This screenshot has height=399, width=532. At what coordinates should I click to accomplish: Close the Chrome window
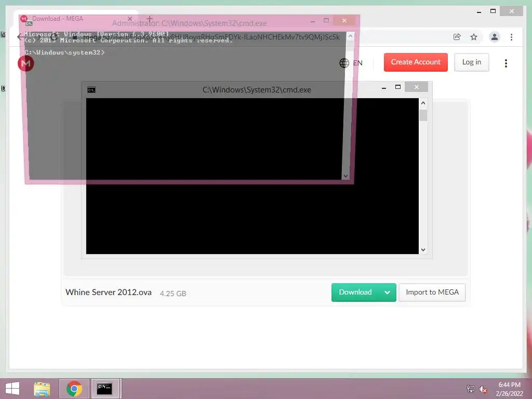(x=511, y=11)
